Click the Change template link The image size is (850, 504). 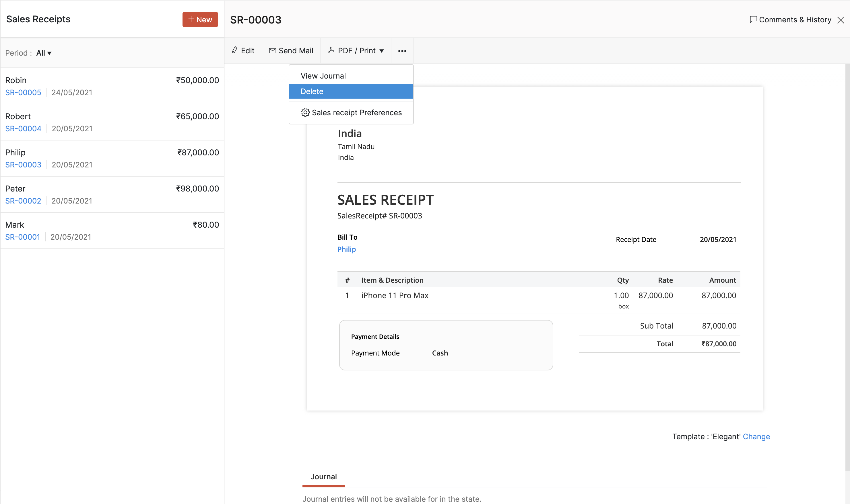pos(756,436)
